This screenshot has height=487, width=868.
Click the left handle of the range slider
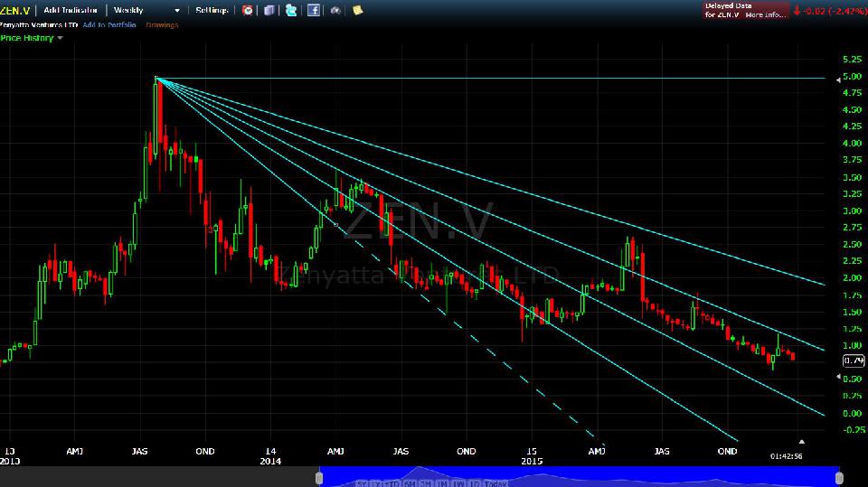319,476
